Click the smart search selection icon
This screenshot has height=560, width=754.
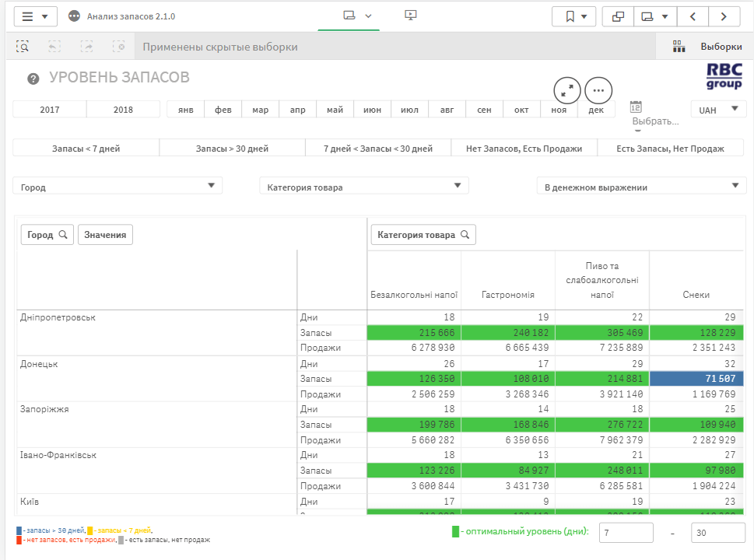(23, 47)
